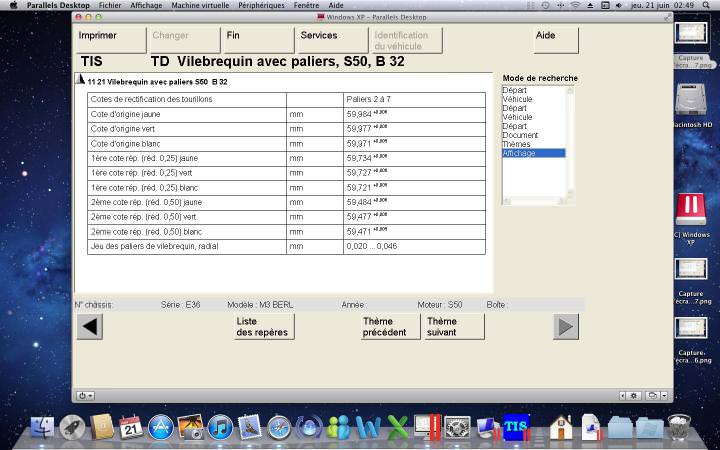Click the volume speaker icon in the menu bar
Screen dimensions: 720x450
[x=619, y=6]
